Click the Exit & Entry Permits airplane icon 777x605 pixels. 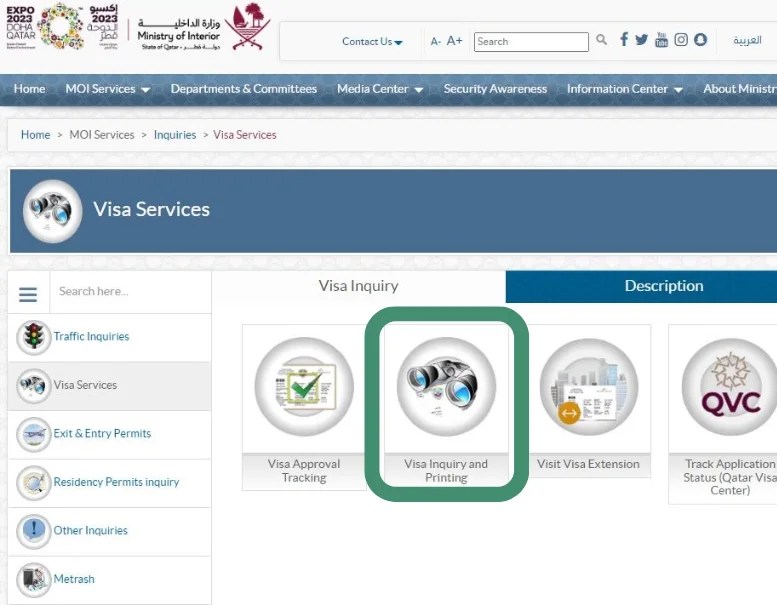pyautogui.click(x=34, y=434)
